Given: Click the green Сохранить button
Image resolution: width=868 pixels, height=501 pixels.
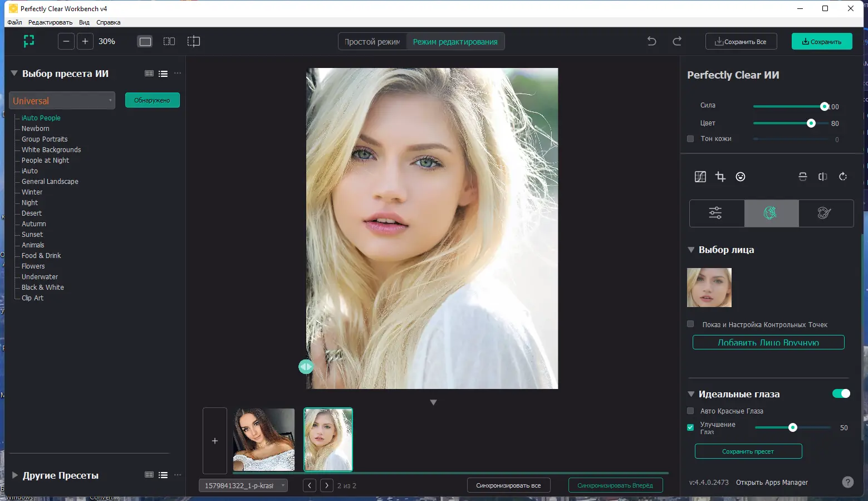Looking at the screenshot, I should (x=822, y=41).
